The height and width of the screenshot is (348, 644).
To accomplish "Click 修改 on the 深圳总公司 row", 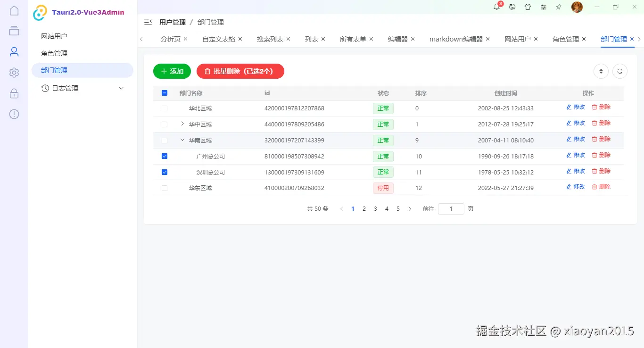I will point(576,171).
